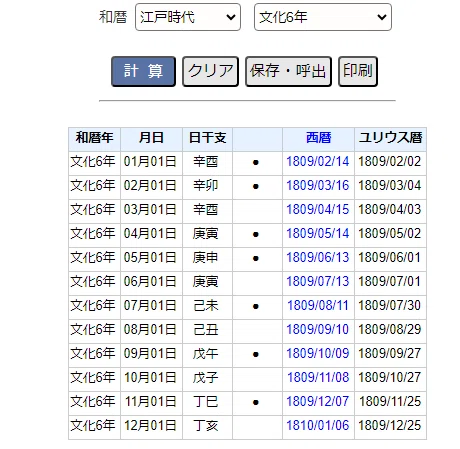Select the 09月01日 cell

(151, 354)
